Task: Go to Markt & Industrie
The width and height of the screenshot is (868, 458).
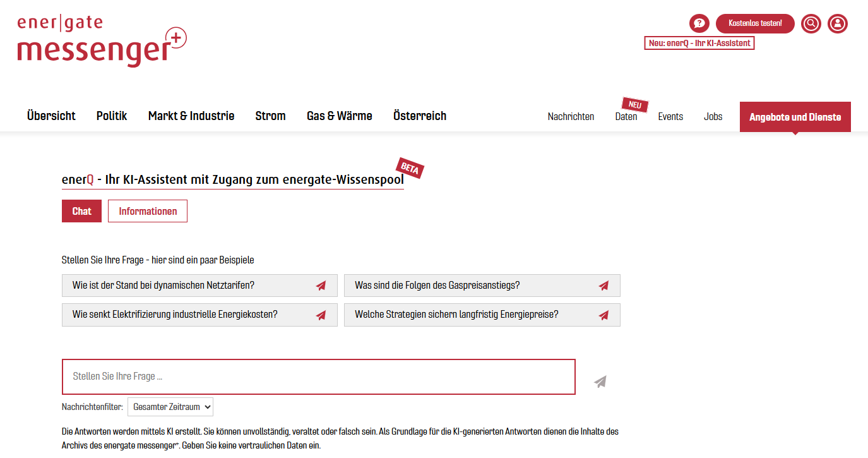Action: tap(191, 116)
